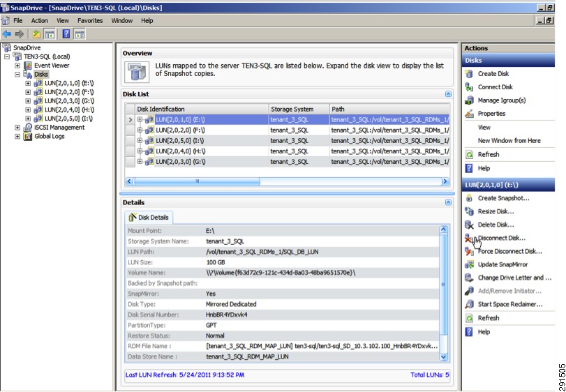
Task: Click Connect Disk icon in Actions
Action: coord(469,87)
